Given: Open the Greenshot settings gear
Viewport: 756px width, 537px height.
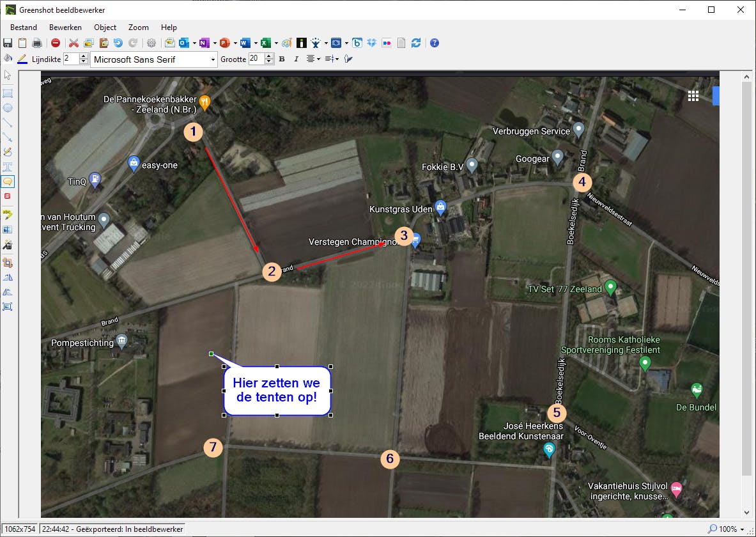Looking at the screenshot, I should coord(152,43).
